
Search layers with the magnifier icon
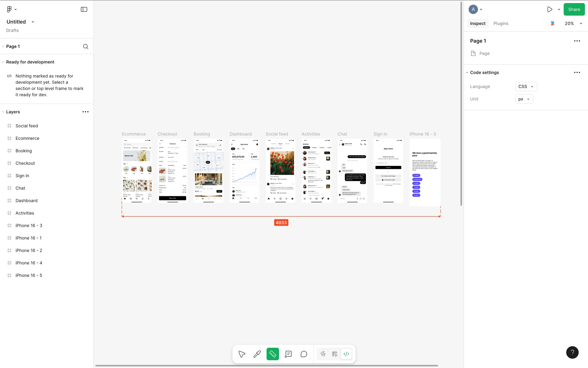tap(86, 46)
